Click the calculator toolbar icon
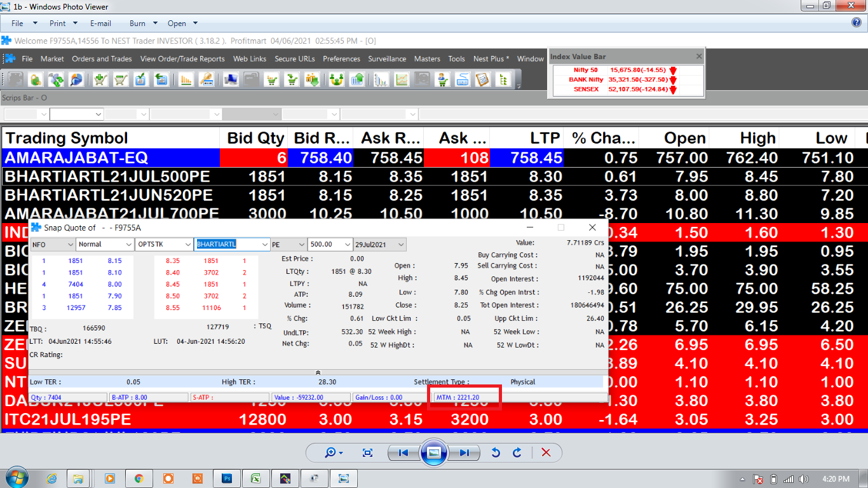The width and height of the screenshot is (868, 488). [483, 79]
